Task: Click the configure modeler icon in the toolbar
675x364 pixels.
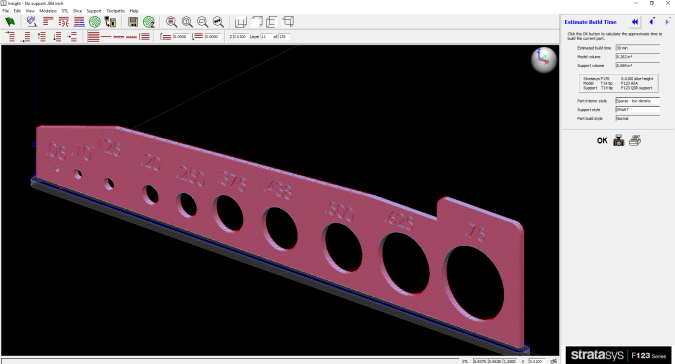Action: coord(31,22)
